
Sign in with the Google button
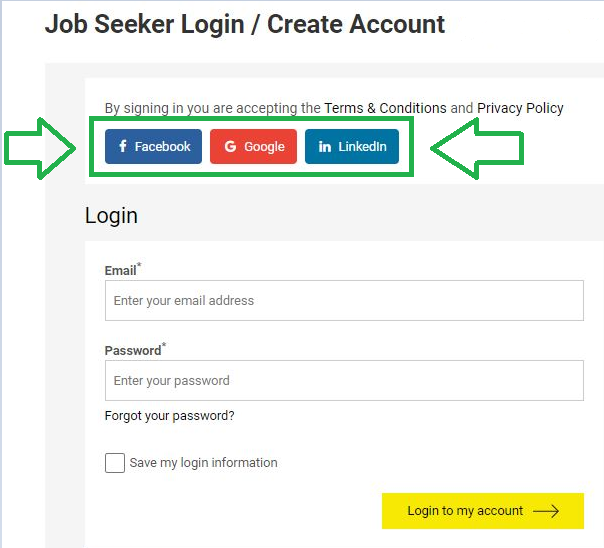[253, 147]
